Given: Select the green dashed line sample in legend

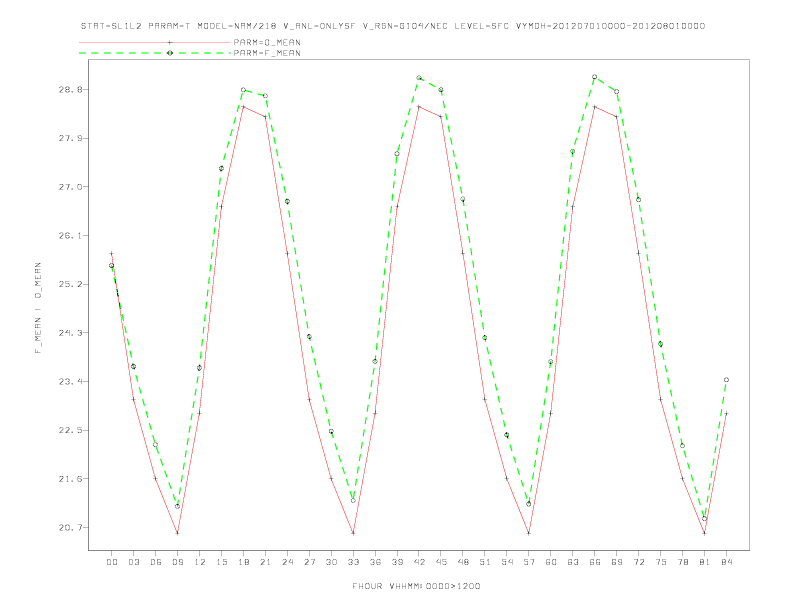Looking at the screenshot, I should tap(155, 53).
